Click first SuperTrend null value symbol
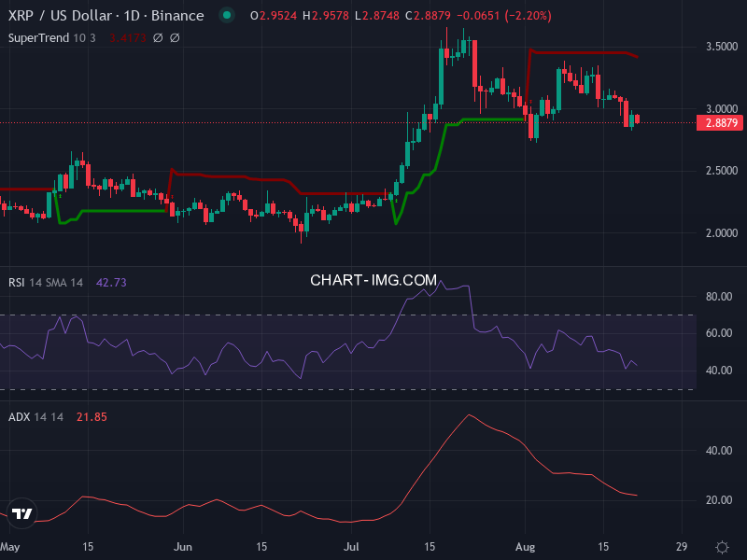747x560 pixels. (158, 37)
